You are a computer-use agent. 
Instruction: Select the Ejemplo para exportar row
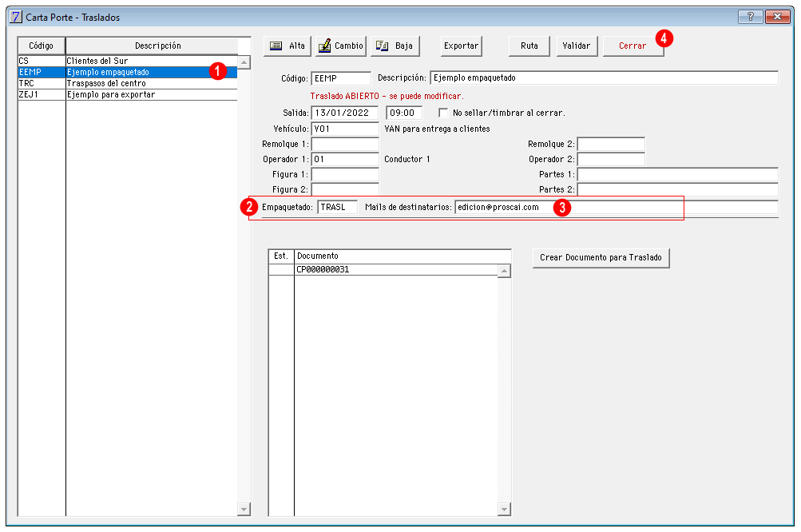pyautogui.click(x=127, y=94)
